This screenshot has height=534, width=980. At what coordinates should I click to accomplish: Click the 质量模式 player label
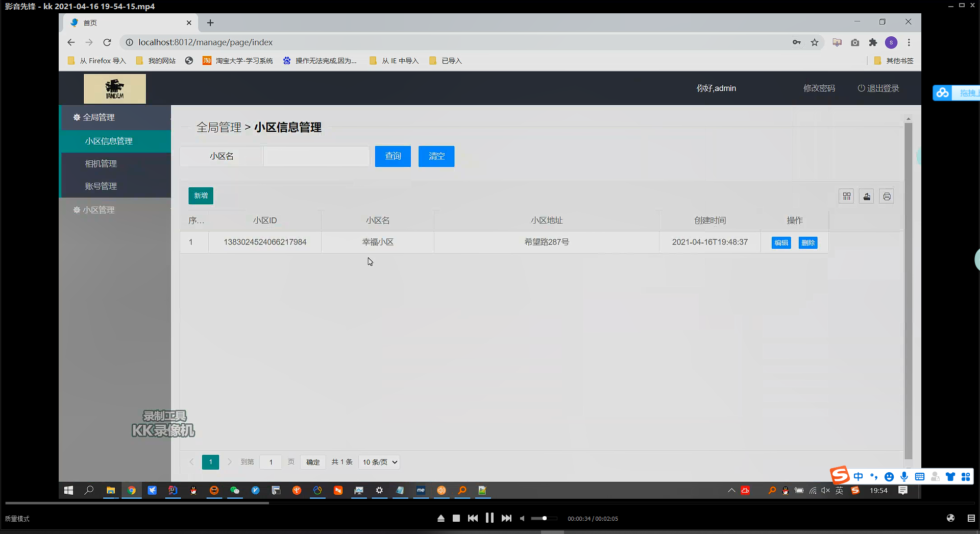(x=17, y=519)
